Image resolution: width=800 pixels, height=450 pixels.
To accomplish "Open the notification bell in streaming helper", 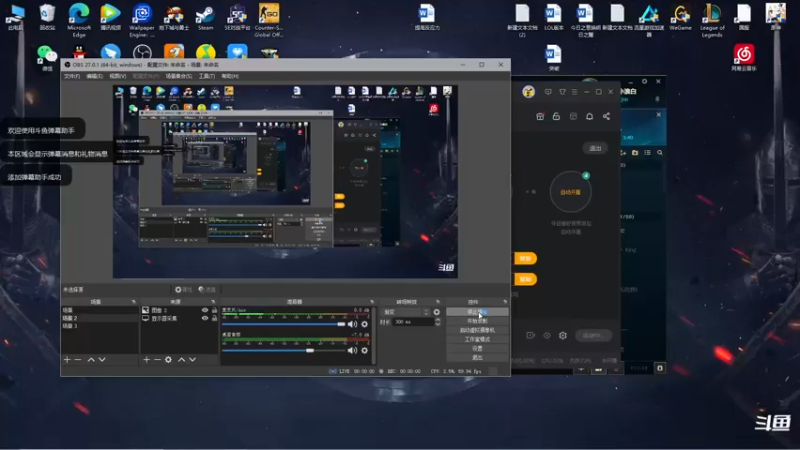I will pos(589,116).
